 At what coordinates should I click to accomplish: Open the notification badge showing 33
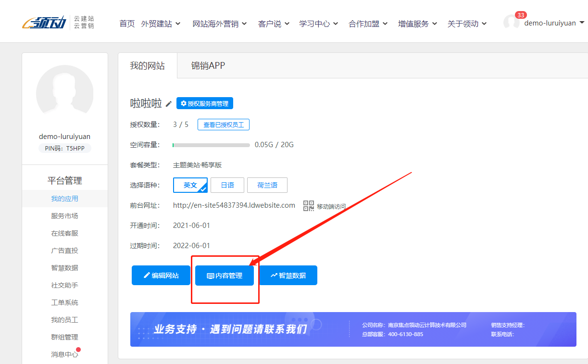point(520,15)
